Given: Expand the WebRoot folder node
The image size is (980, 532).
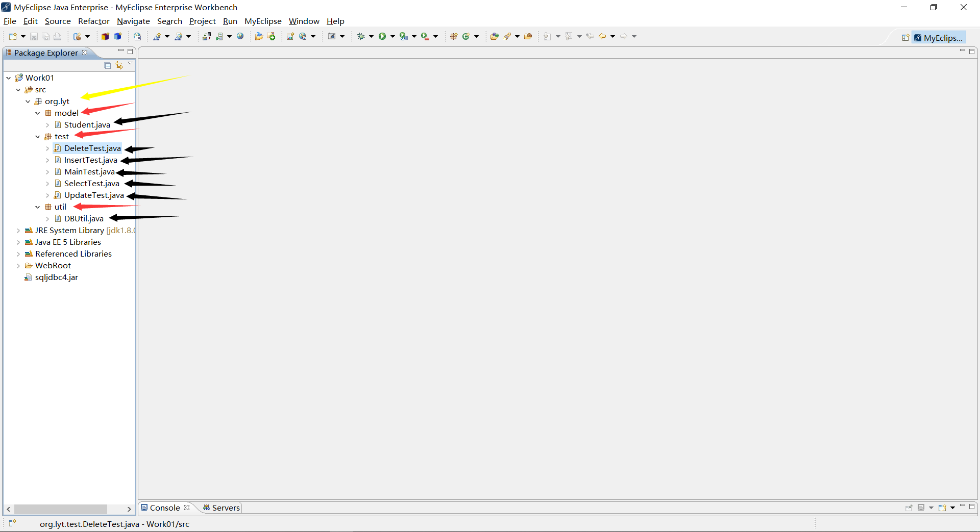Looking at the screenshot, I should point(18,266).
